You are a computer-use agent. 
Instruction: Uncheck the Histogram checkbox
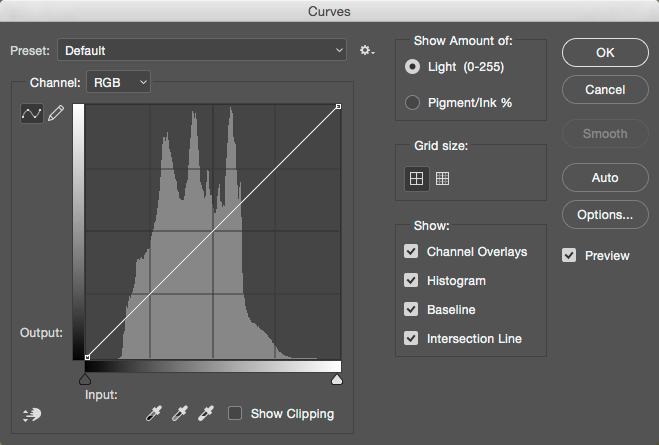click(x=411, y=281)
